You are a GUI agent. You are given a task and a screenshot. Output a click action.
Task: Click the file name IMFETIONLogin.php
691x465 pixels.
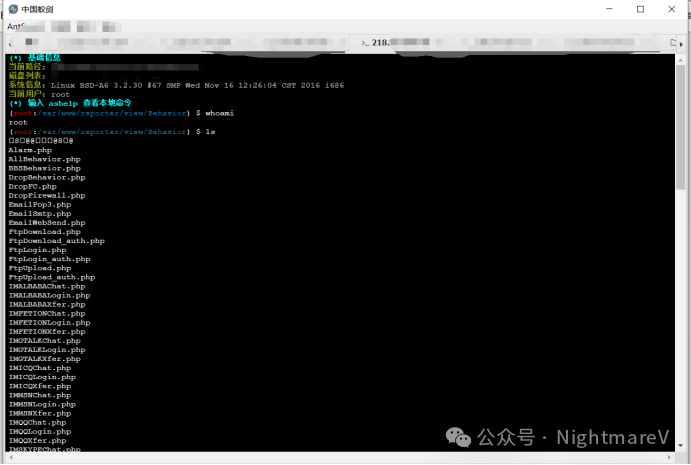(49, 323)
